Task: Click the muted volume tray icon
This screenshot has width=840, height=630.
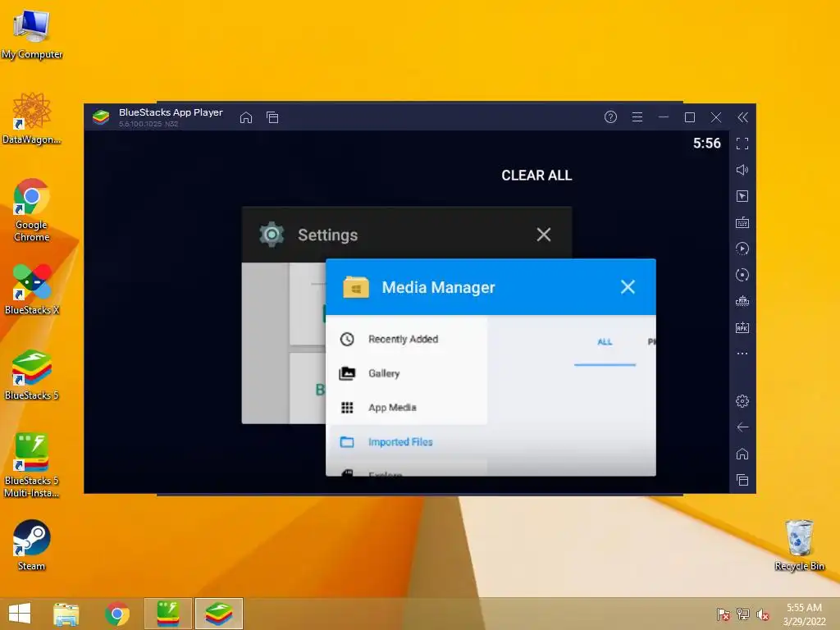Action: (763, 614)
